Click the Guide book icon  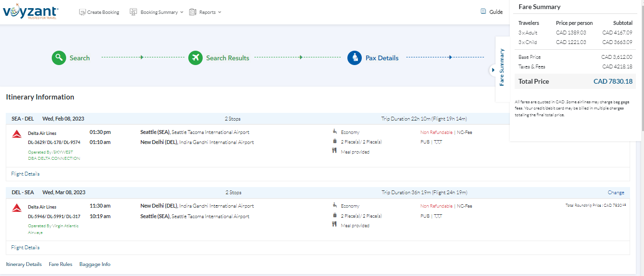[x=483, y=12]
